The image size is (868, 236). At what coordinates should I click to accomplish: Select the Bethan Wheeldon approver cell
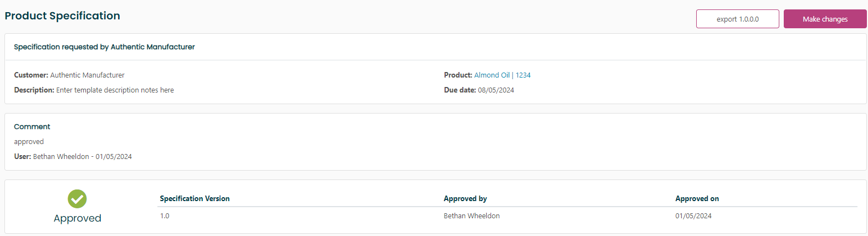pyautogui.click(x=472, y=216)
